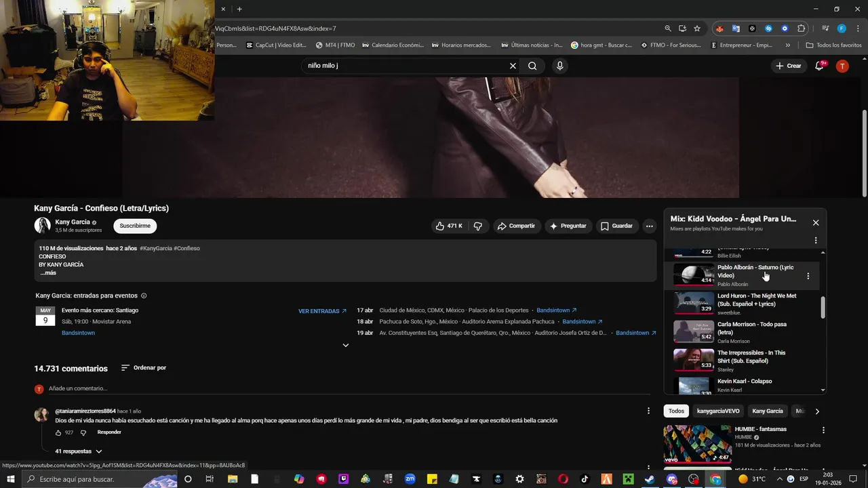Open a new browser tab
The image size is (868, 488).
point(239,9)
